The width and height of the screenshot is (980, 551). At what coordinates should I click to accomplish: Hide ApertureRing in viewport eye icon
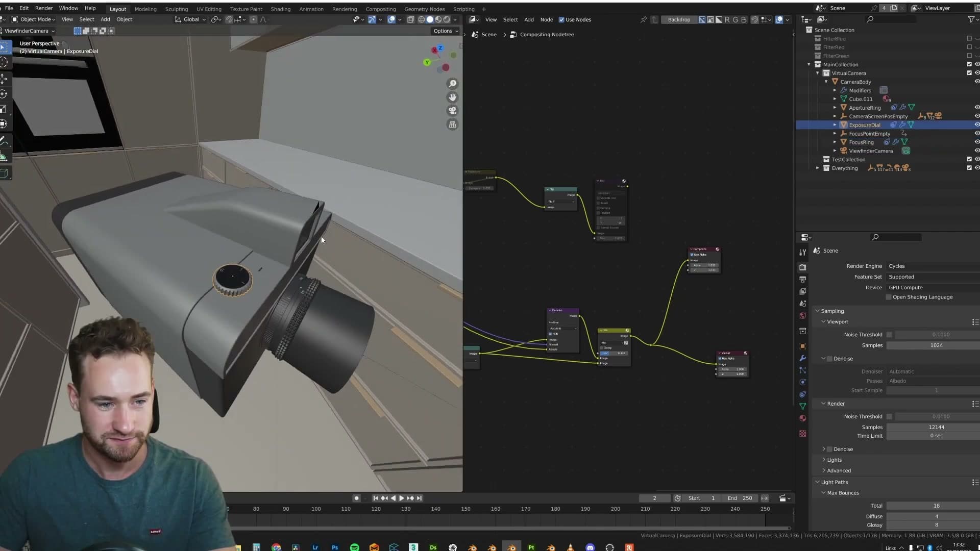[977, 108]
